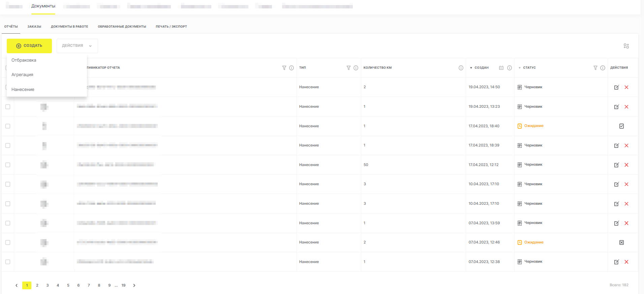Screen dimensions: 644x294
Task: Switch to the Заказы tab
Action: [34, 27]
